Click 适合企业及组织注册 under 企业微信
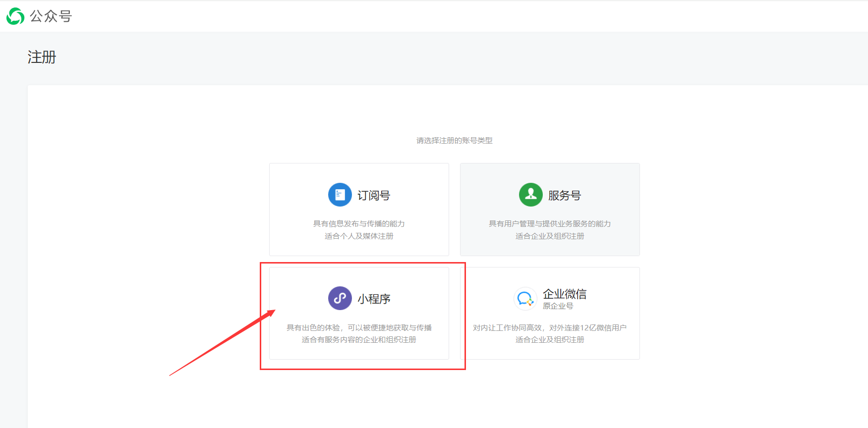Image resolution: width=868 pixels, height=428 pixels. pos(550,340)
